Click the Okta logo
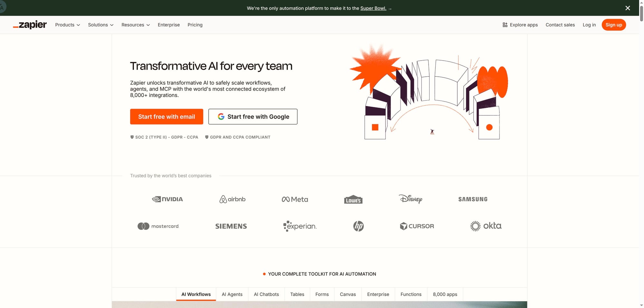Screen dimensions: 644x308 486,226
